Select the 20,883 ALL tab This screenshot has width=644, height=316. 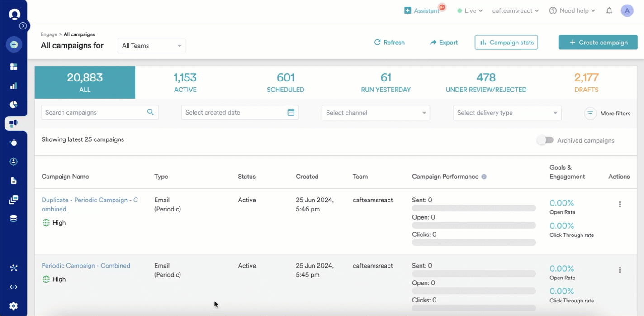point(85,82)
